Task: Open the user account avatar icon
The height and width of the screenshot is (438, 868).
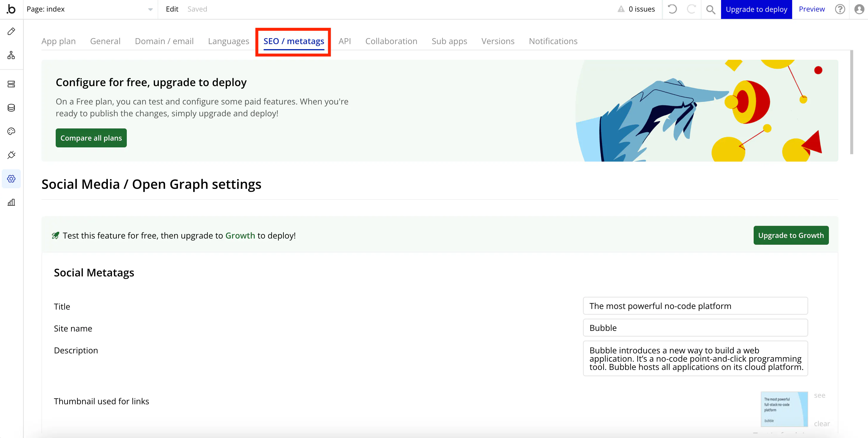Action: click(x=859, y=9)
